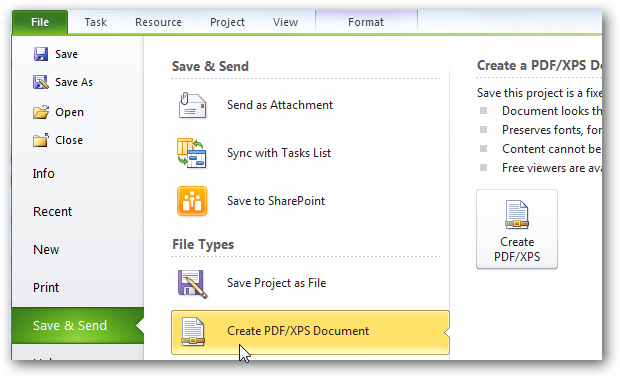Choose New from the File menu
The width and height of the screenshot is (620, 378).
click(46, 249)
